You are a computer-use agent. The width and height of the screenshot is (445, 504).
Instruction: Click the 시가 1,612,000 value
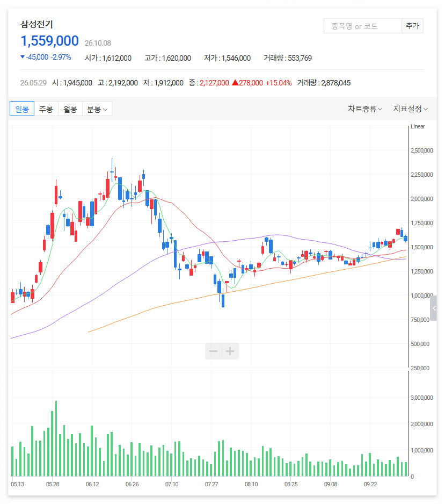tap(108, 58)
